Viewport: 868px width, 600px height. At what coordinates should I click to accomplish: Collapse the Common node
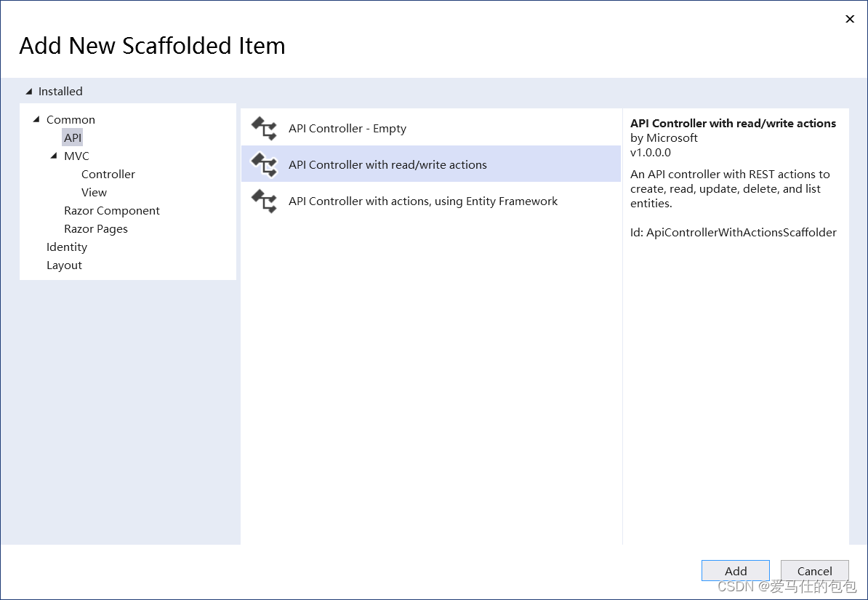36,119
